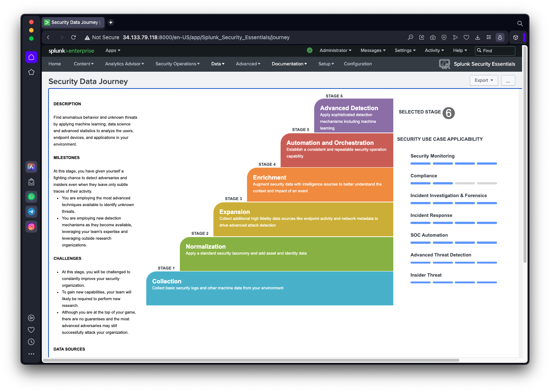Open a new browser tab

111,22
